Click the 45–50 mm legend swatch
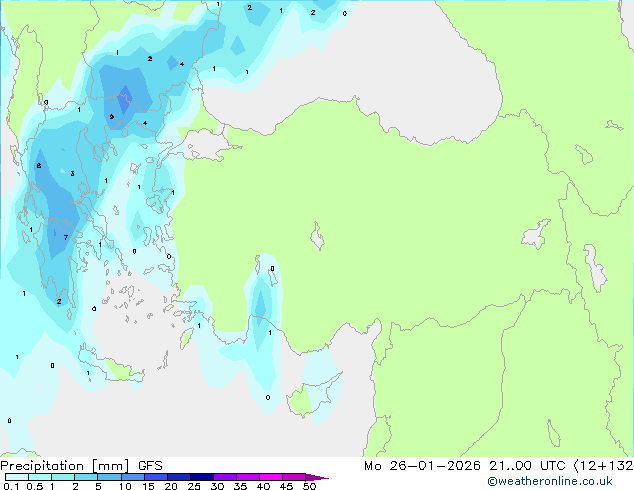Viewport: 634px width, 490px height. [x=294, y=477]
